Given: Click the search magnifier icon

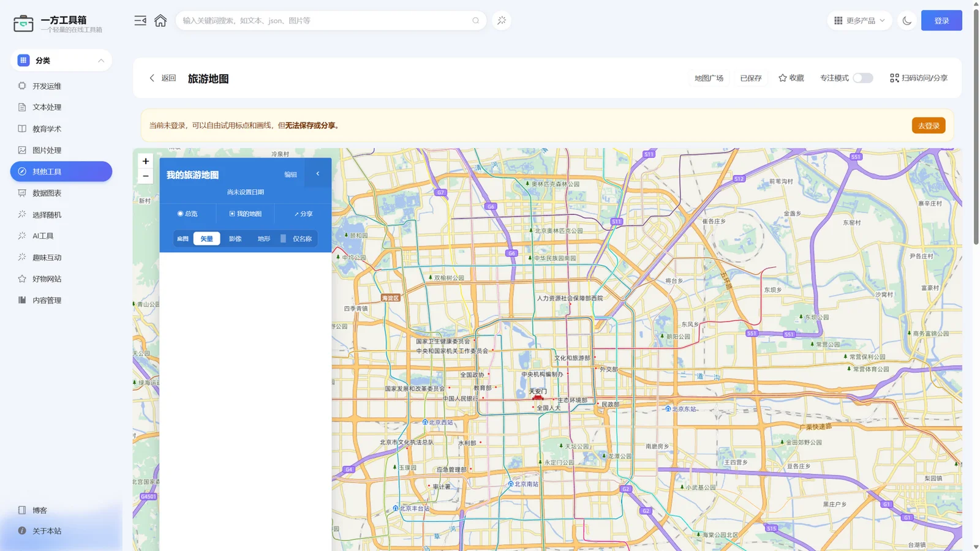Looking at the screenshot, I should click(x=475, y=20).
